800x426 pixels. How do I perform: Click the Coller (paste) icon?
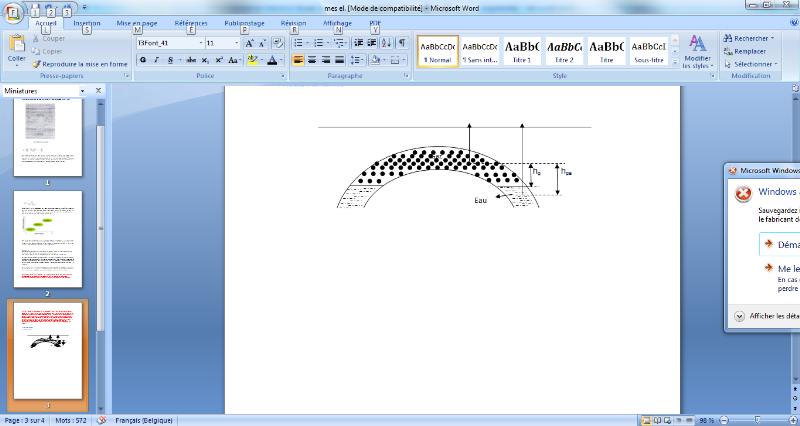[x=16, y=44]
